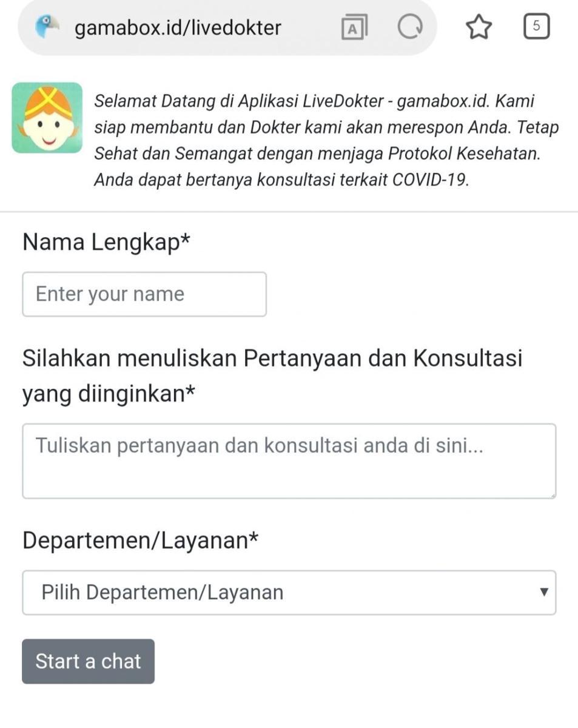Screen dimensions: 578x728
Task: Click the dropdown arrow of Departemen/Layanan
Action: point(544,591)
